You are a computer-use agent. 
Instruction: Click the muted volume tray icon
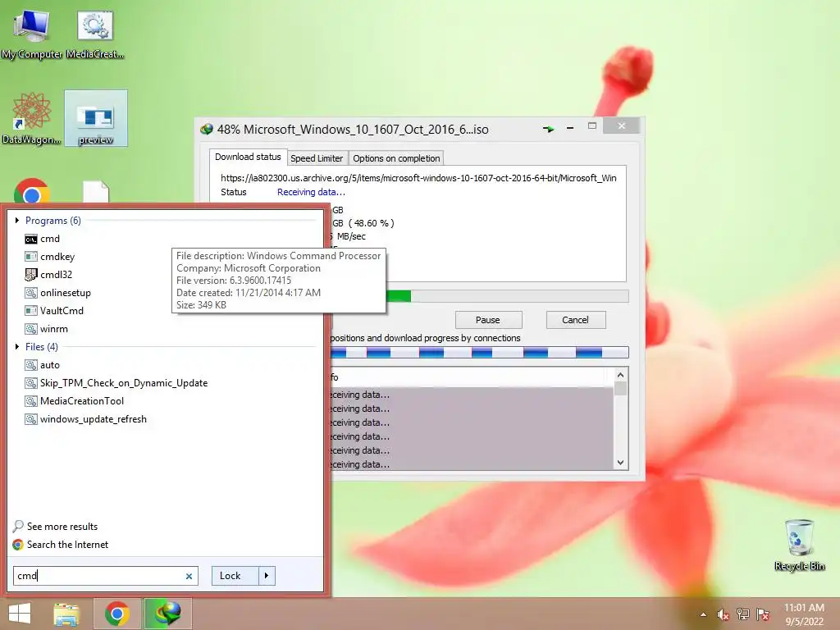tap(724, 614)
